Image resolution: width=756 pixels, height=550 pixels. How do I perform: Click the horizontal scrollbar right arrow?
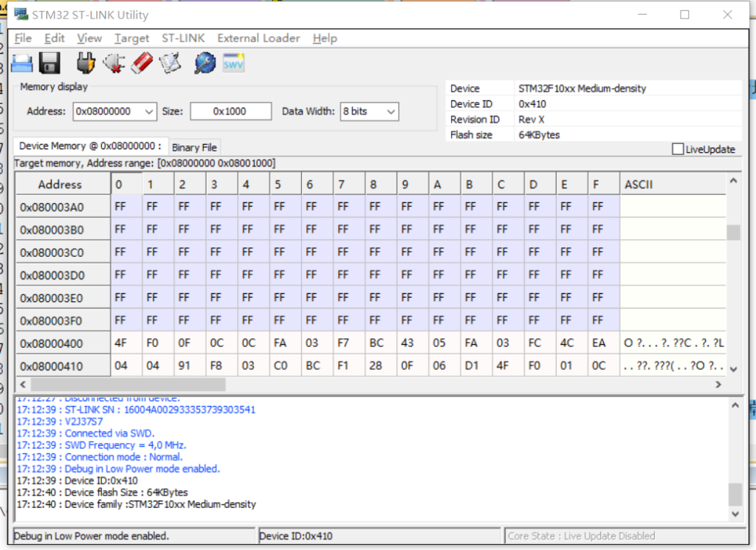click(718, 385)
